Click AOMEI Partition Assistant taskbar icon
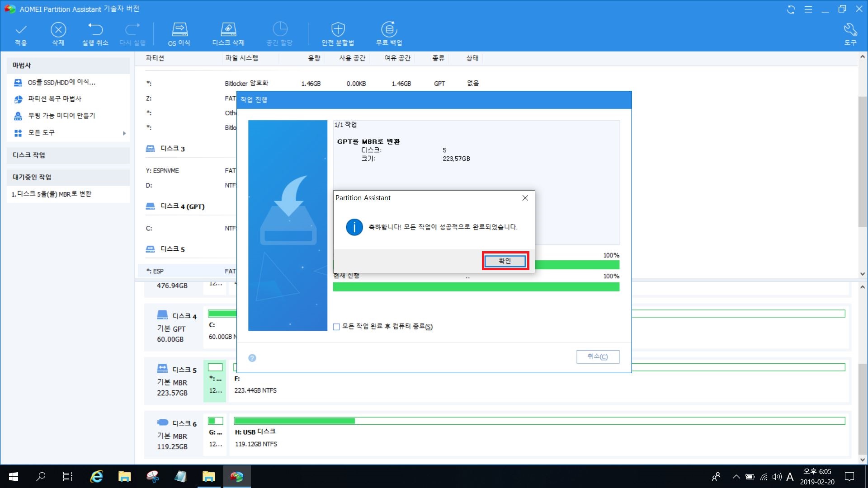 click(x=237, y=476)
